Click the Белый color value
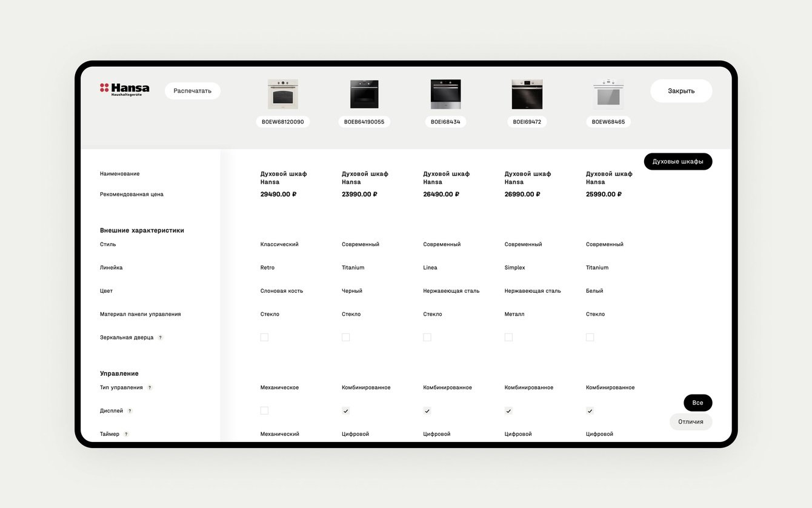The height and width of the screenshot is (508, 812). pyautogui.click(x=594, y=291)
